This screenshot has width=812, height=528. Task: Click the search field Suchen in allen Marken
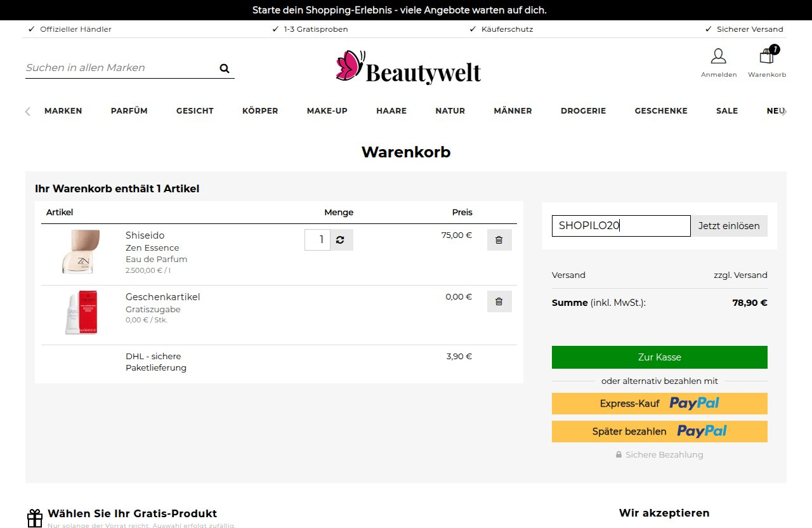(x=121, y=68)
